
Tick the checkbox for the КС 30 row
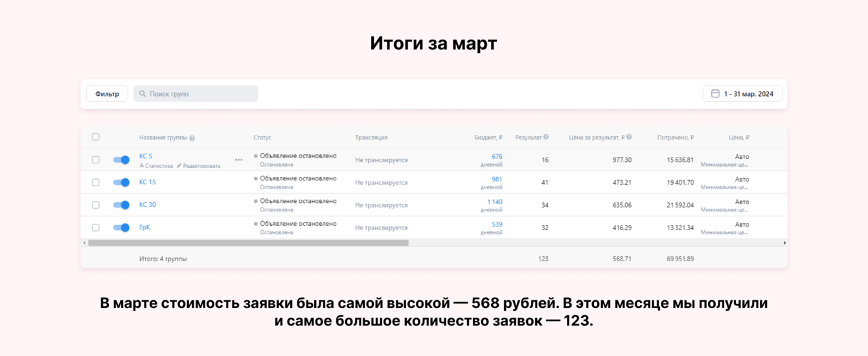(x=95, y=205)
